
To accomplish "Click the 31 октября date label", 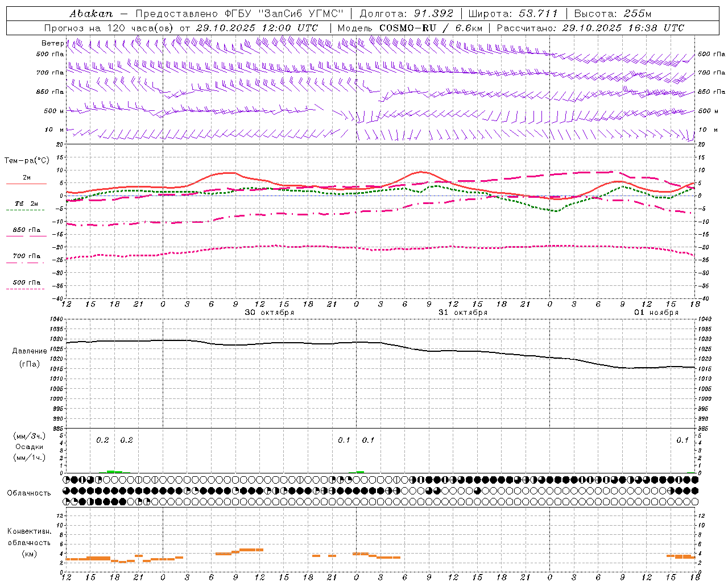I will 463,313.
